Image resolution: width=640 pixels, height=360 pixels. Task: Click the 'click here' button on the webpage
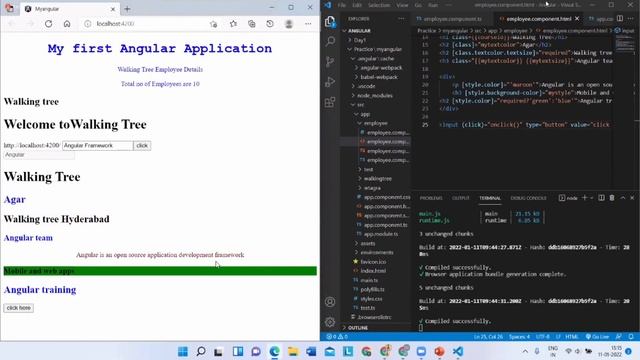(x=18, y=308)
